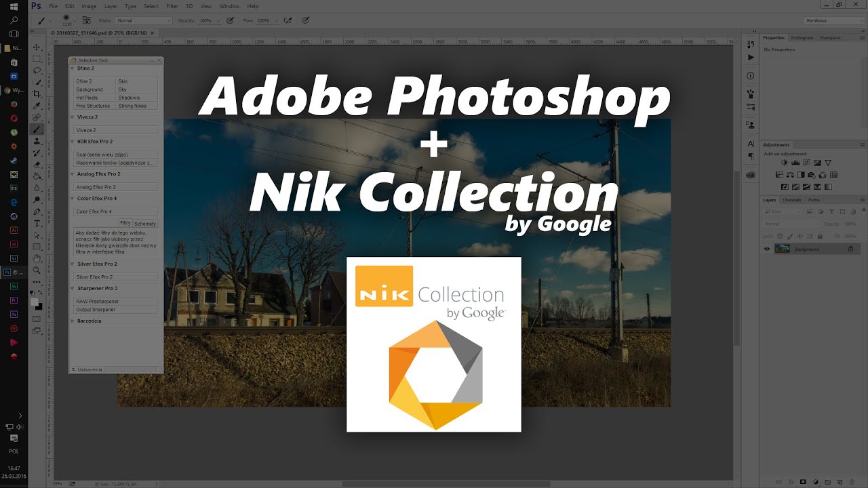Select the Pen tool

click(37, 211)
